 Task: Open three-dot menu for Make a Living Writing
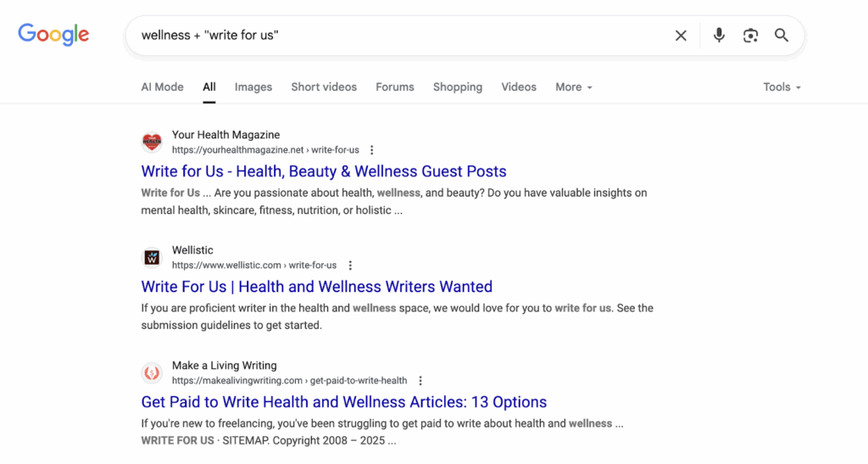tap(420, 381)
